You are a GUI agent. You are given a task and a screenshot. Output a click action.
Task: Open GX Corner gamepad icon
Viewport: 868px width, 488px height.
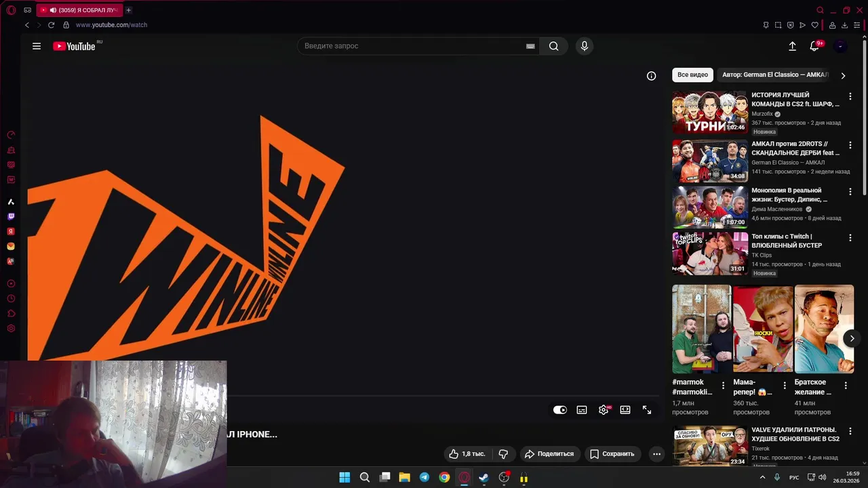point(27,10)
